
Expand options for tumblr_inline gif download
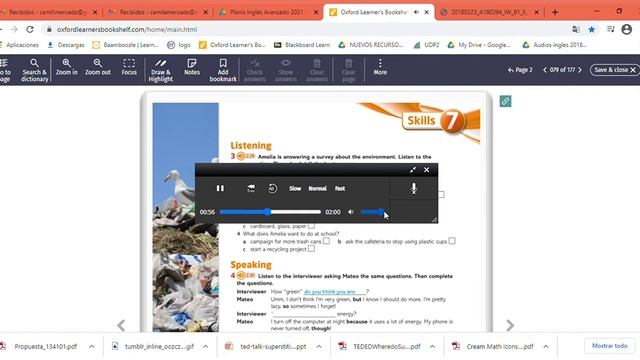pyautogui.click(x=205, y=347)
